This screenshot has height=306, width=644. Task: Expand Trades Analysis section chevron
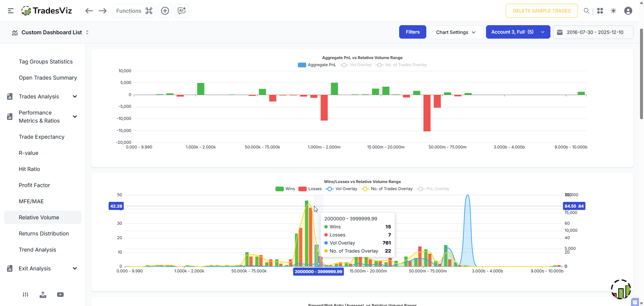75,96
